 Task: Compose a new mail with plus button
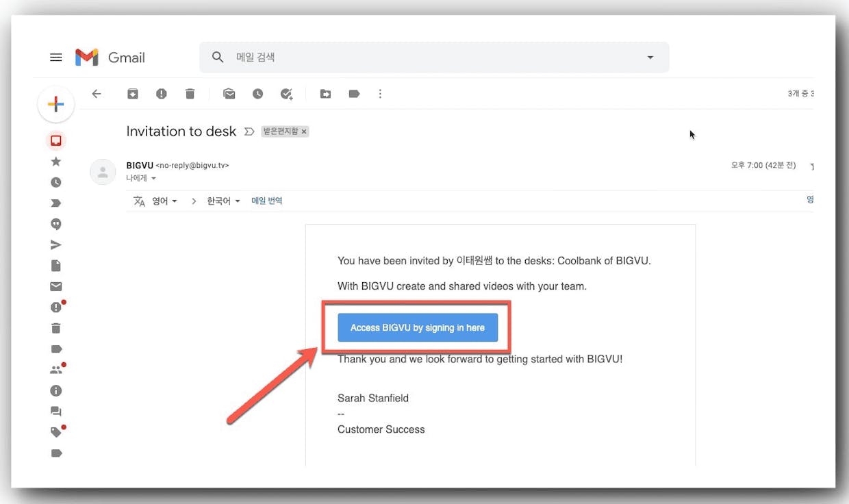56,104
